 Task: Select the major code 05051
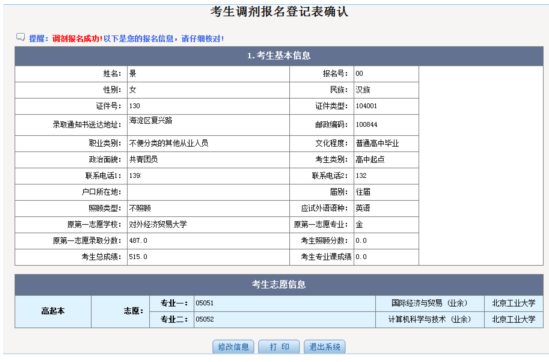point(204,303)
